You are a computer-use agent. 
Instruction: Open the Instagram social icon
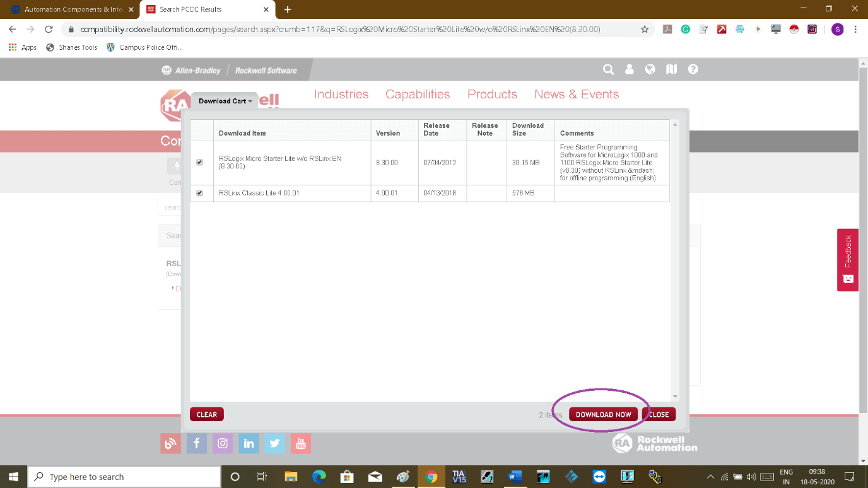[x=223, y=443]
